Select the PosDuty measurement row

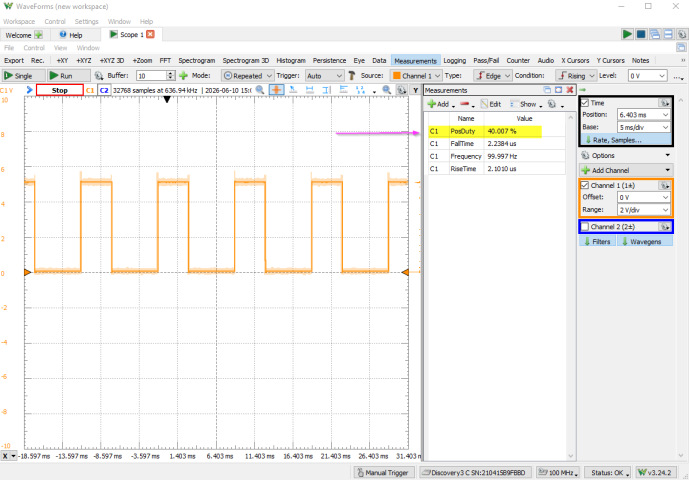click(x=497, y=131)
